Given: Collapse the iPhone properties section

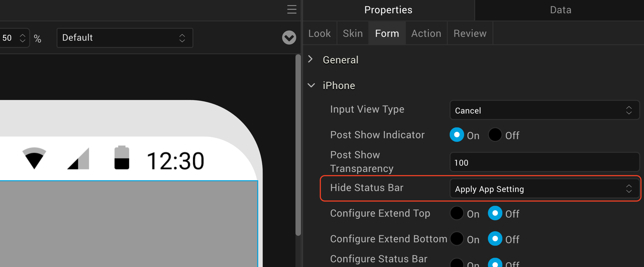Looking at the screenshot, I should pyautogui.click(x=311, y=85).
